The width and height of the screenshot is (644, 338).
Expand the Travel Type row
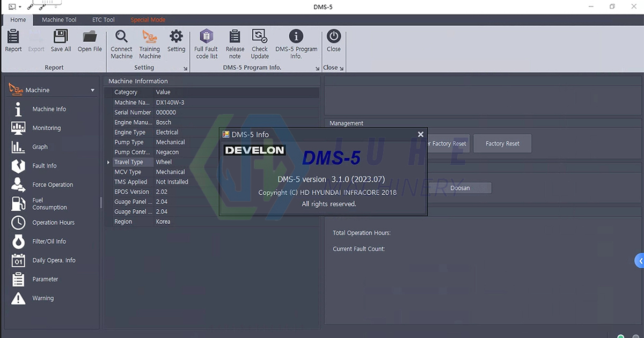(x=108, y=162)
